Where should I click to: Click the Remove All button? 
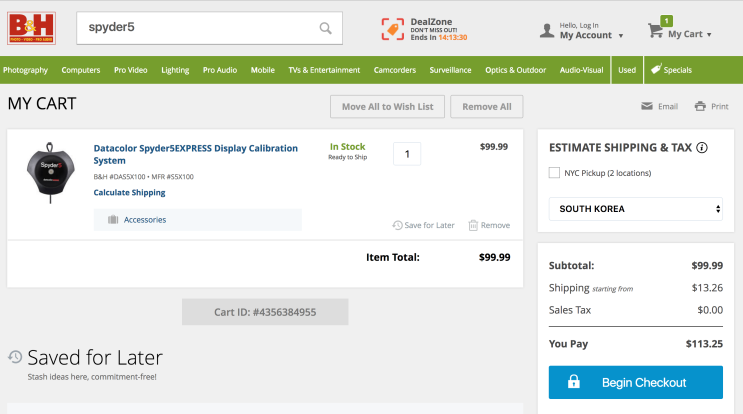click(487, 107)
